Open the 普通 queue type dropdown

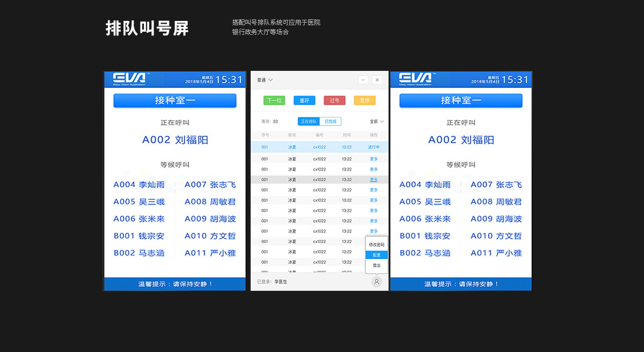tap(265, 80)
